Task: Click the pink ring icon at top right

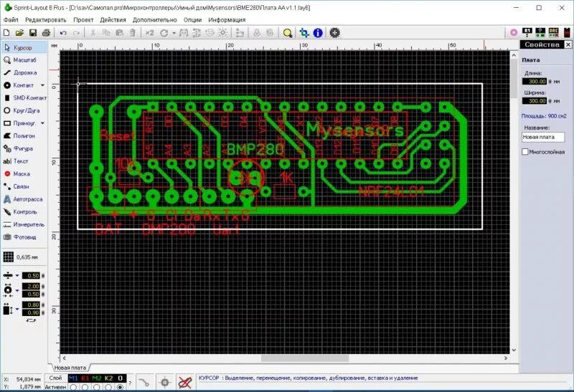Action: [x=514, y=32]
